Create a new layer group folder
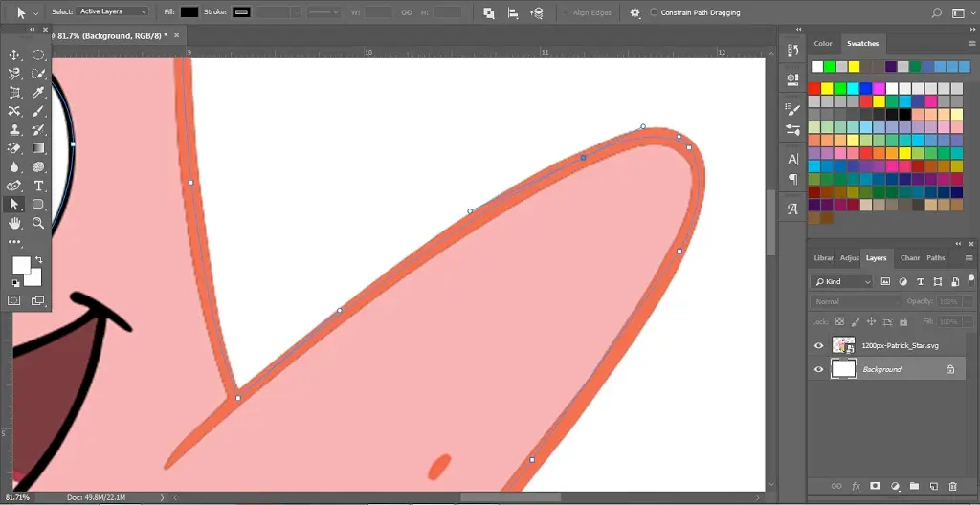The width and height of the screenshot is (980, 505). 914,486
